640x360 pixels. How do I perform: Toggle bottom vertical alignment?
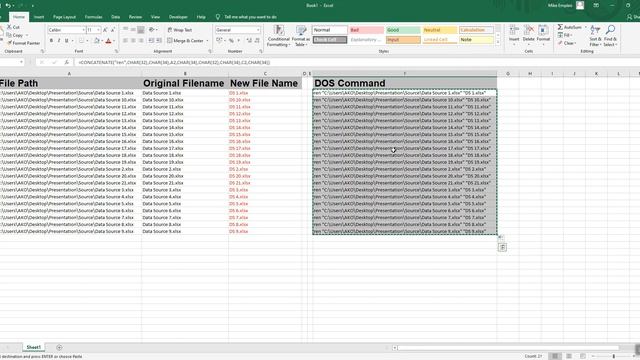141,30
